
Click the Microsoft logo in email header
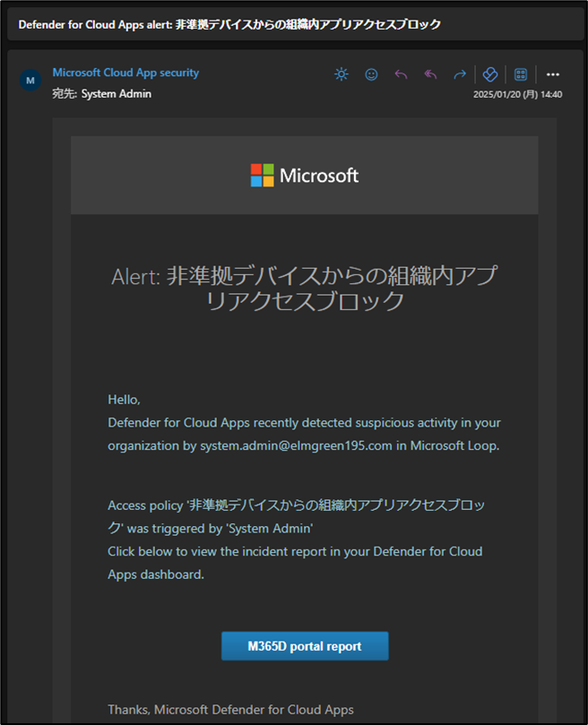coord(305,176)
